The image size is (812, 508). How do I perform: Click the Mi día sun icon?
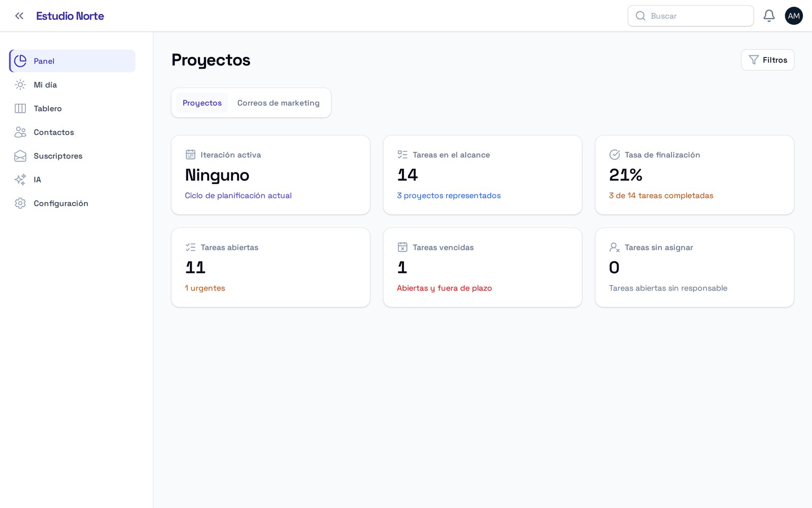[x=20, y=85]
